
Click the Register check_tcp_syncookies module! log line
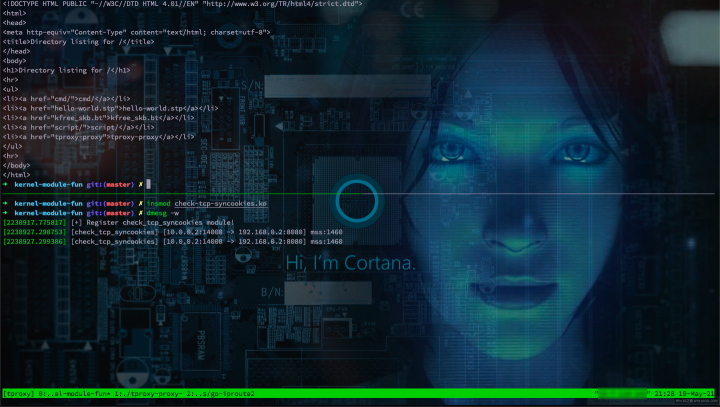tap(118, 222)
